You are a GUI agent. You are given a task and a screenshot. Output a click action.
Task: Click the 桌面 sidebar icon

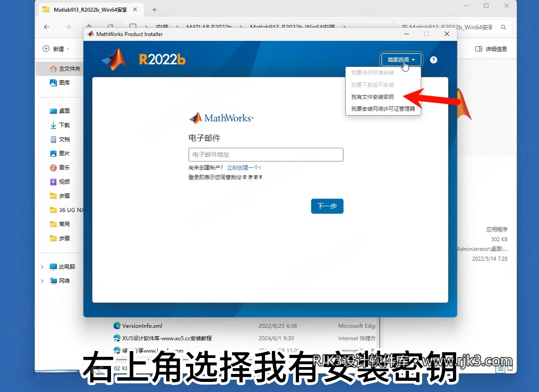tap(53, 110)
